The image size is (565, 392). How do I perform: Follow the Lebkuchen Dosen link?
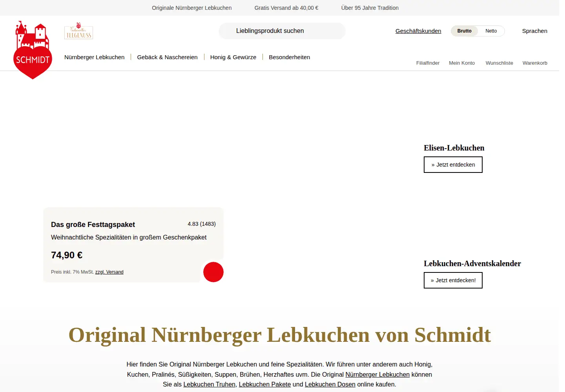pos(330,385)
